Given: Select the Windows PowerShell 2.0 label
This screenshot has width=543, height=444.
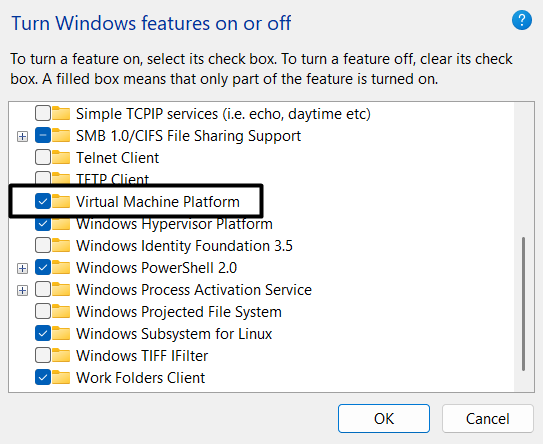Looking at the screenshot, I should (157, 268).
